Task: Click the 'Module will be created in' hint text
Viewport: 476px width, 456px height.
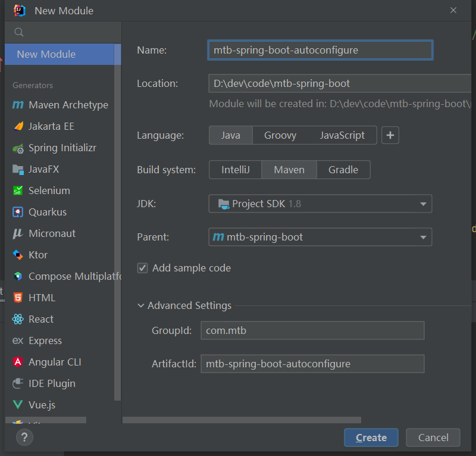Action: [x=340, y=104]
